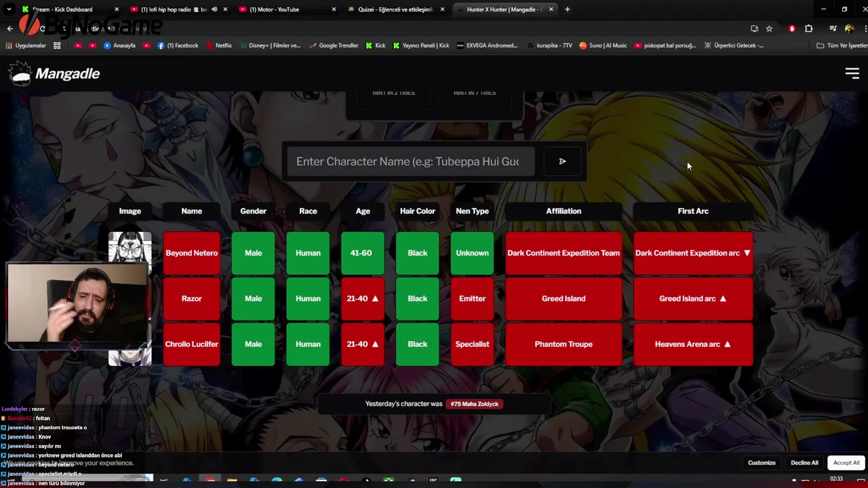Click the grid icon bookmark next to Uygulamalar

pos(57,45)
